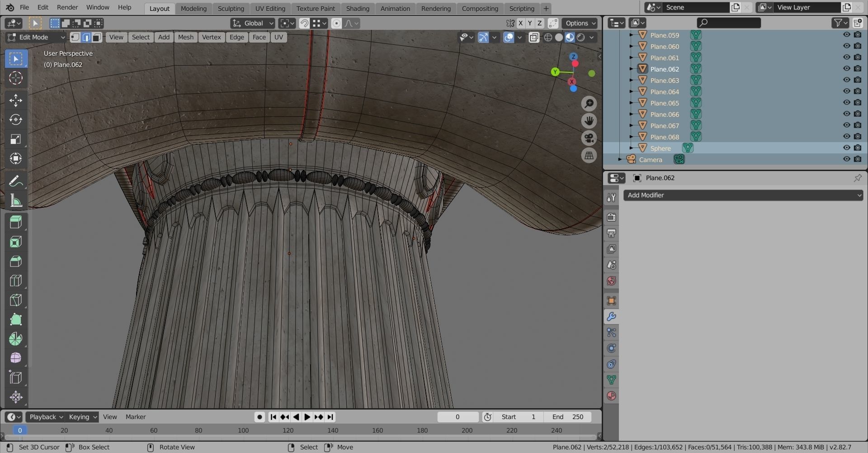This screenshot has height=453, width=868.
Task: Switch to vertex select mode
Action: pos(75,37)
